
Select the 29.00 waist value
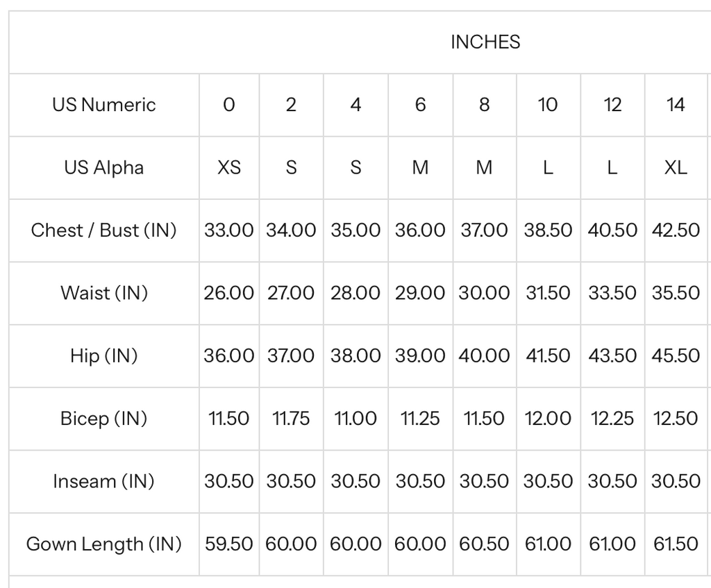coord(420,293)
